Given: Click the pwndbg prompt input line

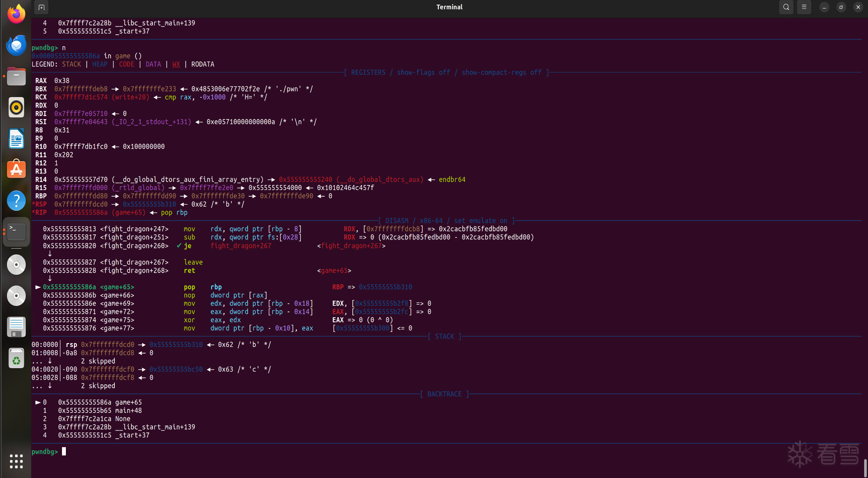Looking at the screenshot, I should [x=64, y=451].
